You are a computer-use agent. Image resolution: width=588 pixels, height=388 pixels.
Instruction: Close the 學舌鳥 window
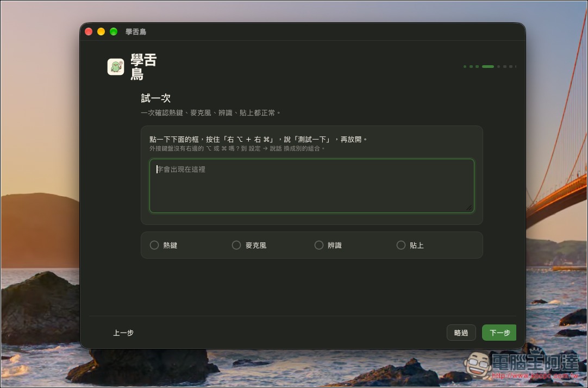pos(89,32)
